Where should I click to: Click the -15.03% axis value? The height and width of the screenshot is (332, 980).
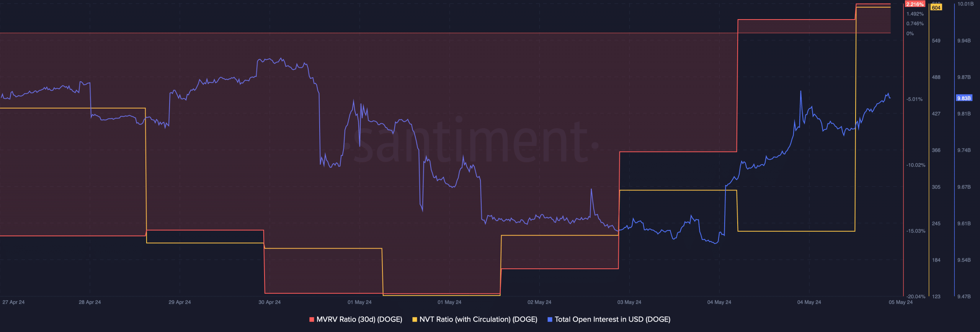(916, 231)
